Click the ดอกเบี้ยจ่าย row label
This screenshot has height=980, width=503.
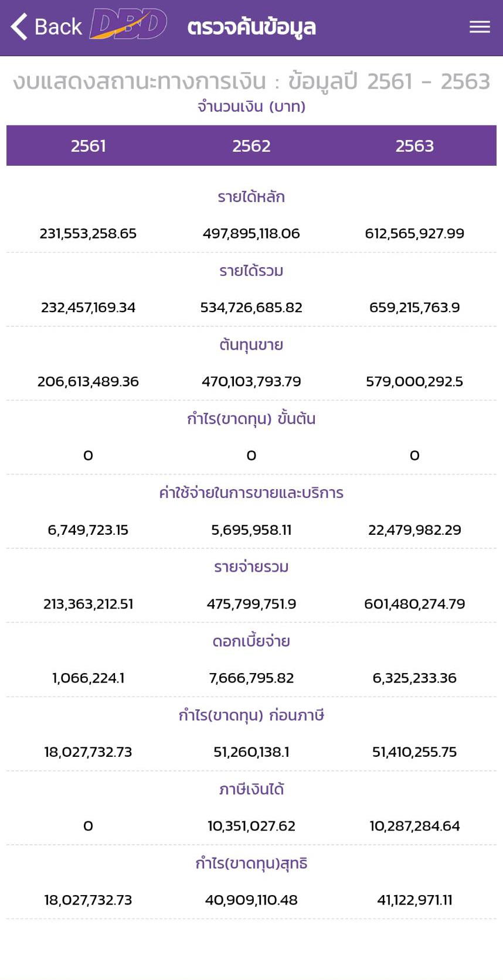[x=251, y=641]
